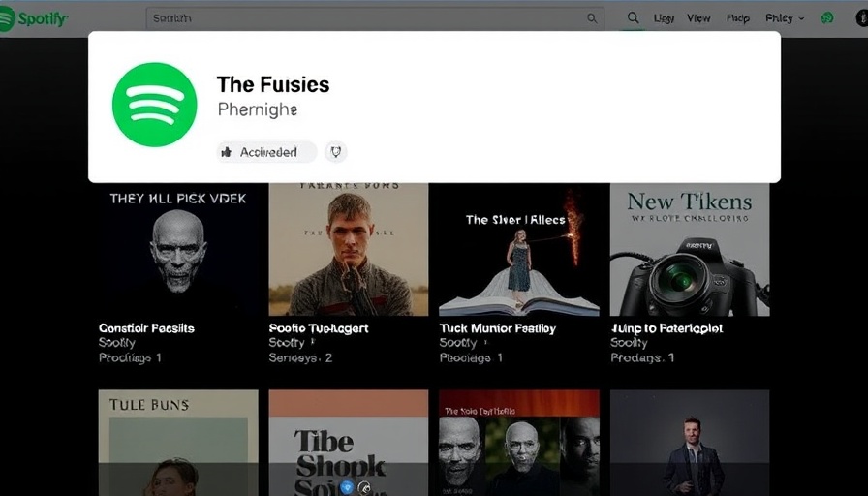The image size is (868, 496).
Task: Open the Fhdp menu item
Action: point(738,18)
